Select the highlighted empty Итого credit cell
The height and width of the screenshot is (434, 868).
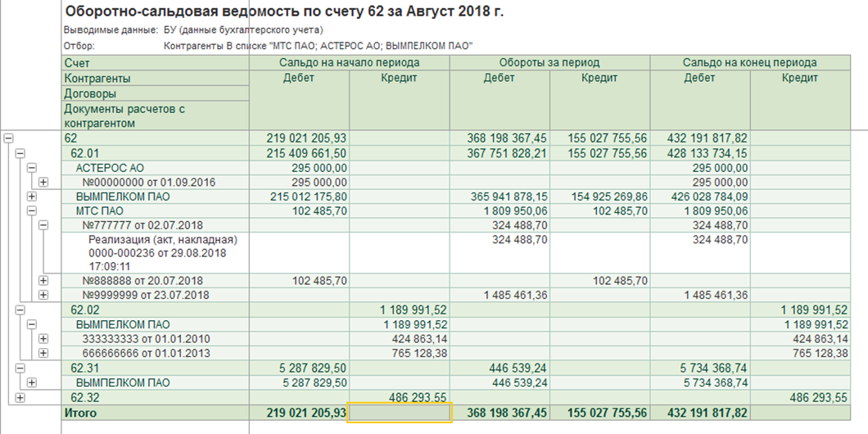pyautogui.click(x=400, y=413)
